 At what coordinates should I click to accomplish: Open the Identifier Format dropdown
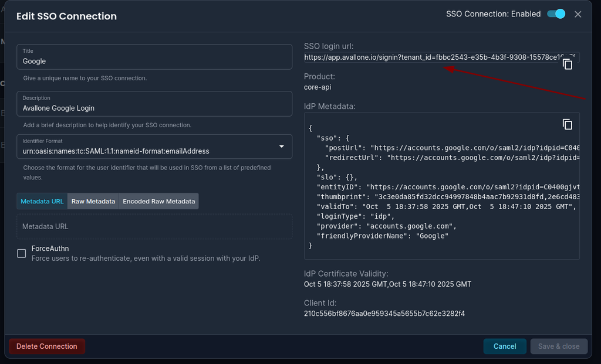[154, 147]
